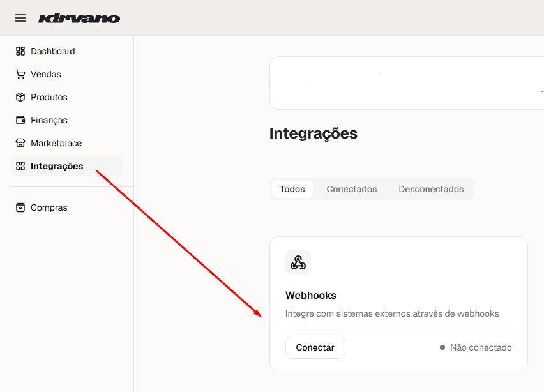Click the Integrações grid icon
The image size is (544, 392).
[x=20, y=166]
